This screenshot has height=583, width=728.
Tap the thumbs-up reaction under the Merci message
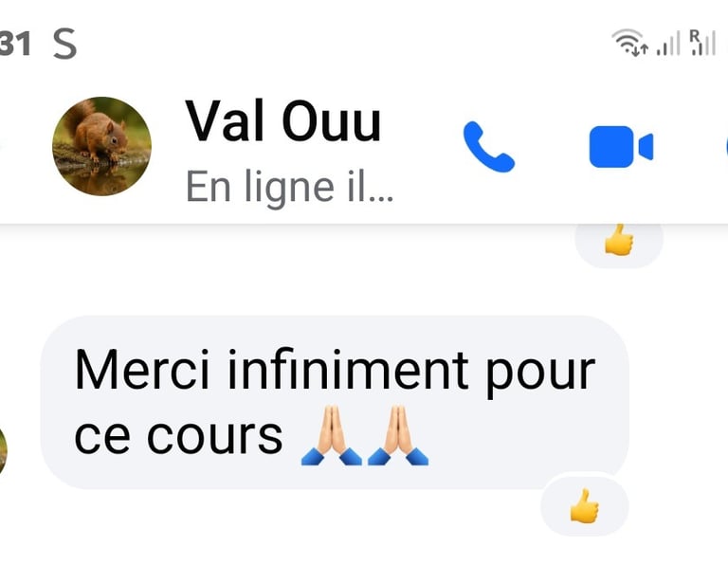point(585,505)
